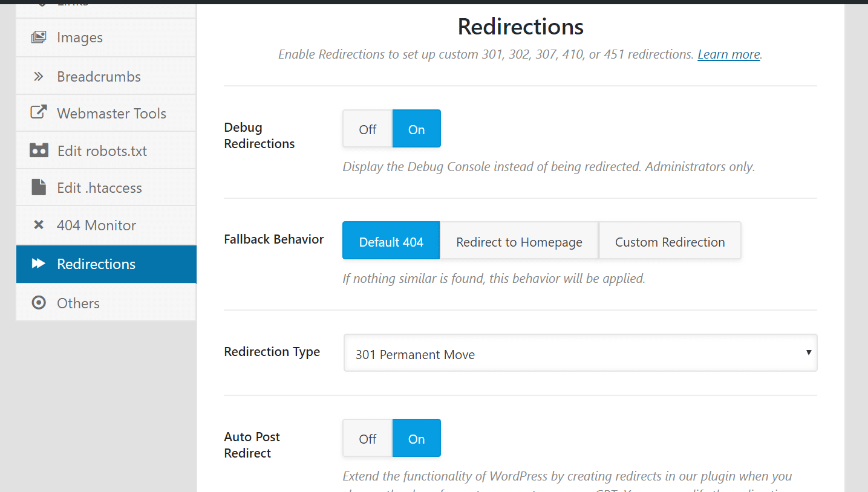Select Default 404 fallback behavior

click(391, 241)
